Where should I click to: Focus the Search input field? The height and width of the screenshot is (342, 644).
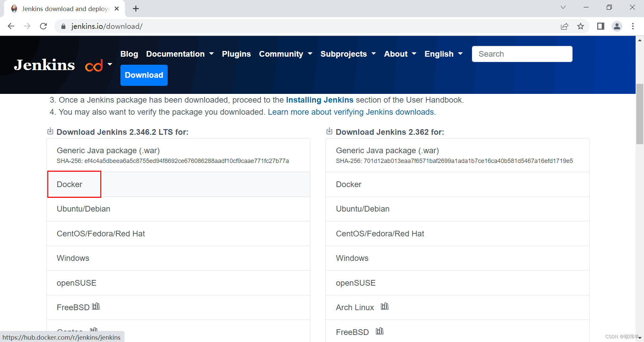[522, 54]
